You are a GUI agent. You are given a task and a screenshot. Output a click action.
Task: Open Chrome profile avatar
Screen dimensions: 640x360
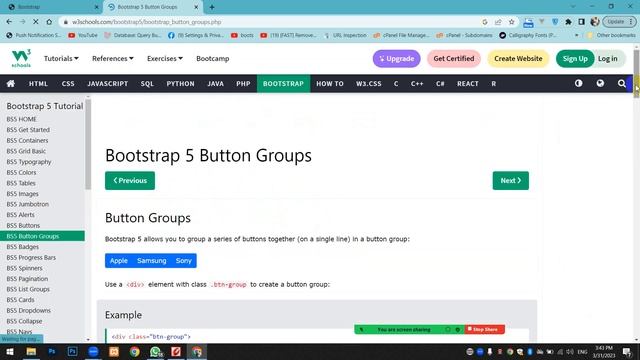tap(595, 22)
